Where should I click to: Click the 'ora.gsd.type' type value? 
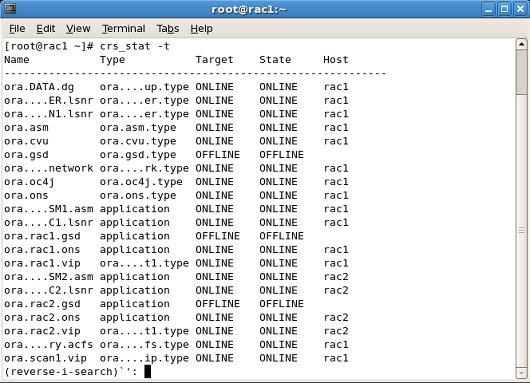[138, 154]
